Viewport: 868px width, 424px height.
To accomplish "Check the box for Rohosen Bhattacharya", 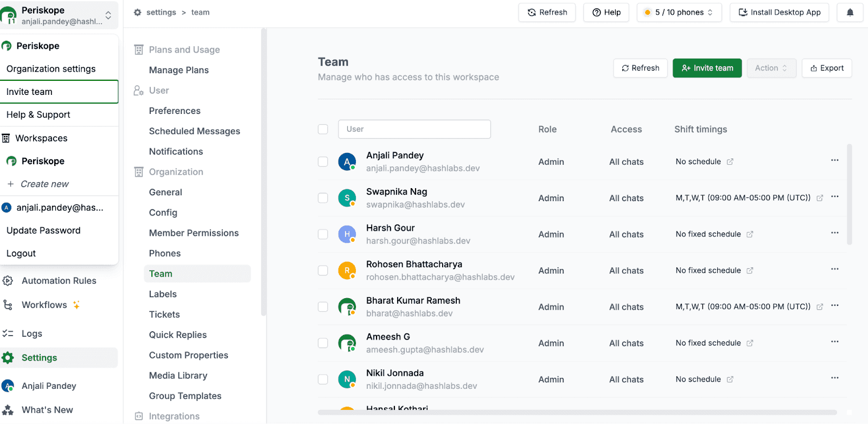I will [x=323, y=271].
